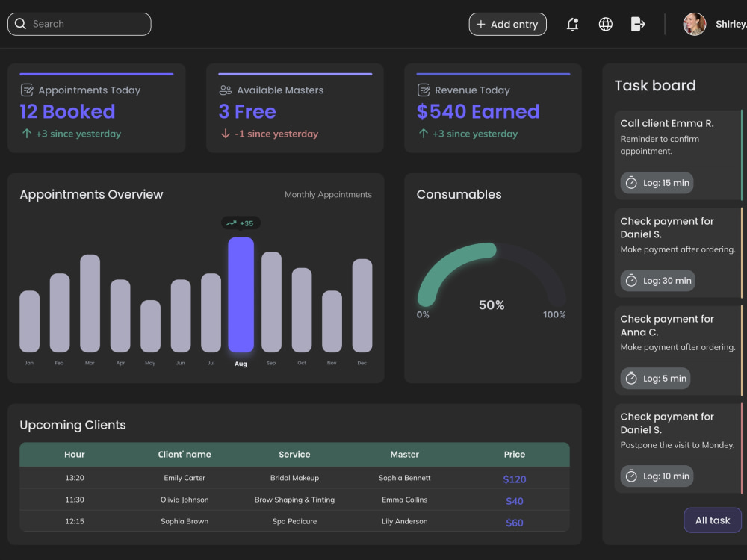Click the timer icon on Log: 30 min
747x560 pixels.
click(631, 281)
